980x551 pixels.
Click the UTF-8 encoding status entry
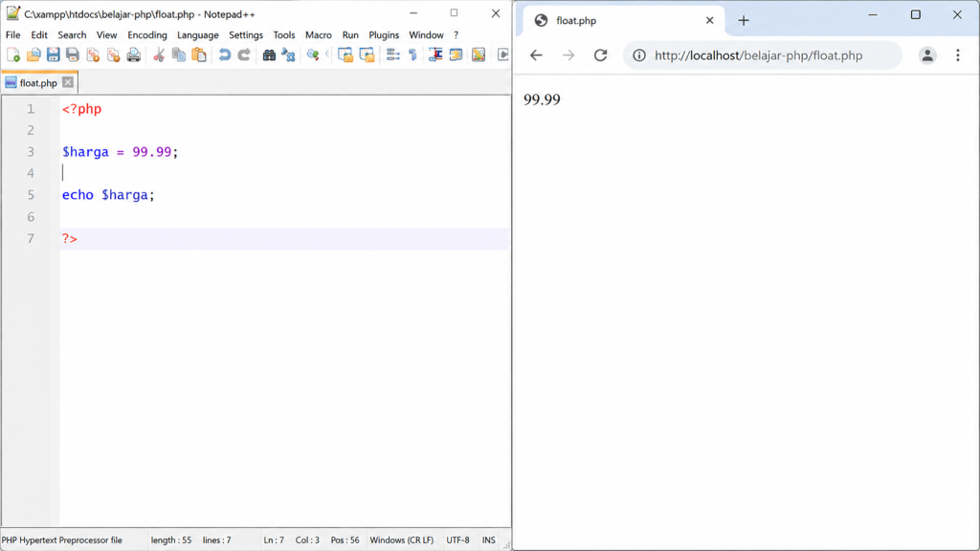coord(457,540)
